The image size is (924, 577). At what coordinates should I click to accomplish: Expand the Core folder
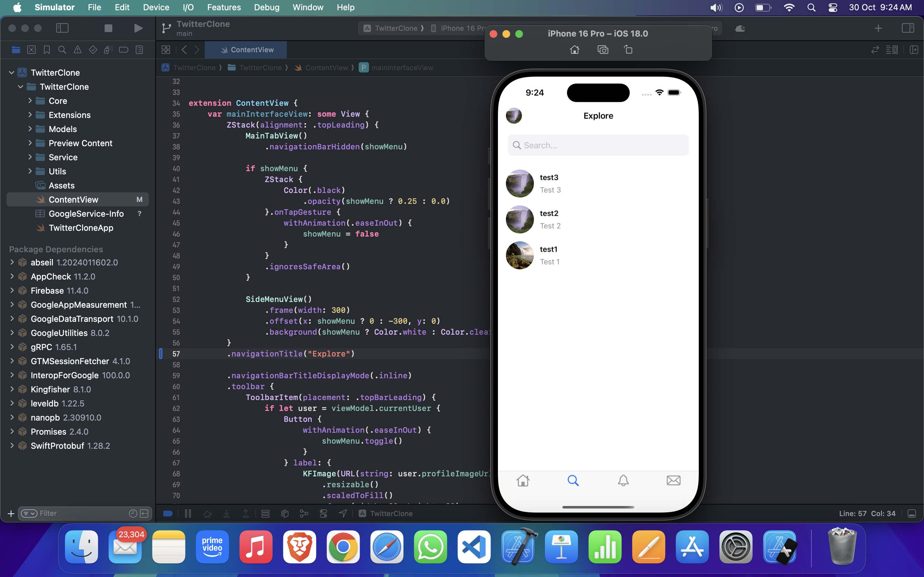tap(30, 101)
